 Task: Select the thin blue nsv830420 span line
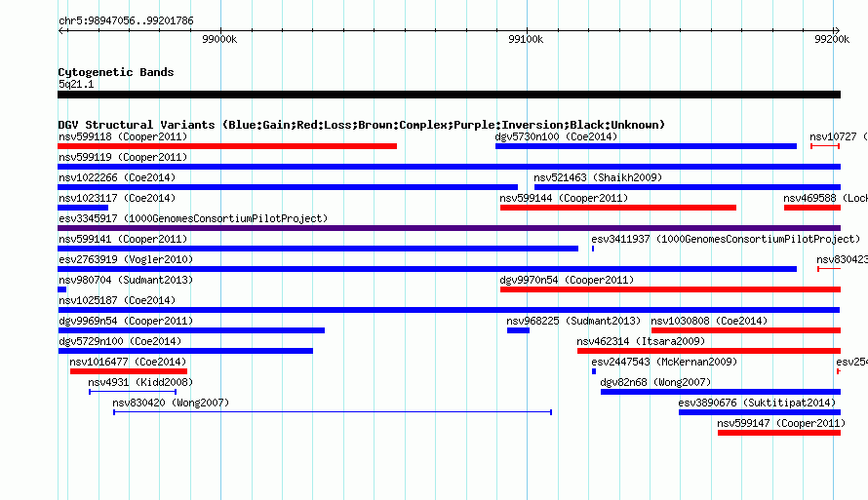tap(333, 412)
